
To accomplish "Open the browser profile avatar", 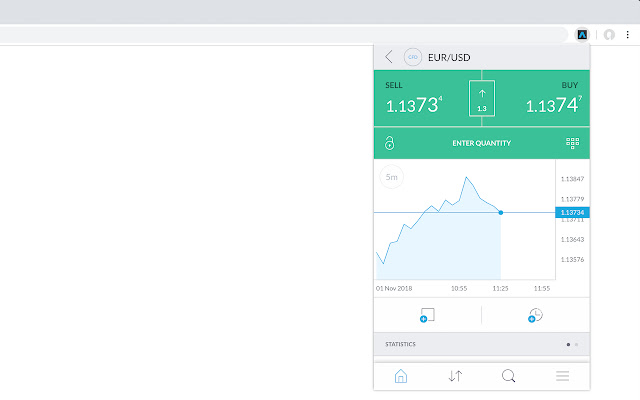I will coord(609,35).
